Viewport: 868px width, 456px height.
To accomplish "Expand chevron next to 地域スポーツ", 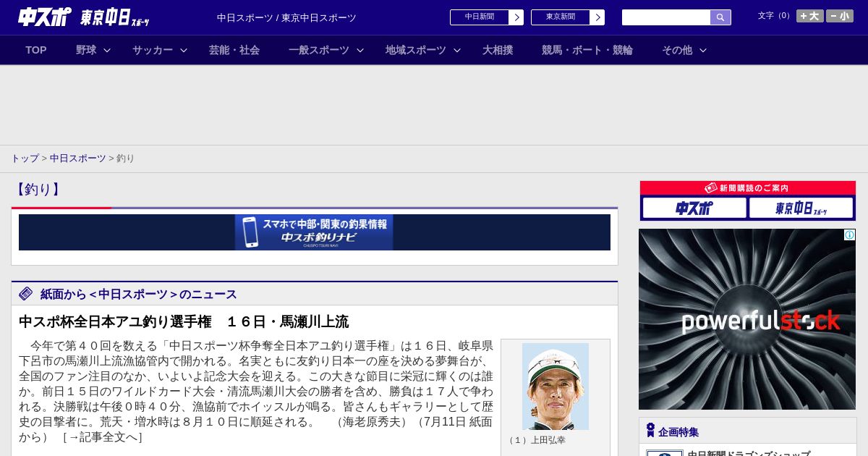I will [x=457, y=50].
